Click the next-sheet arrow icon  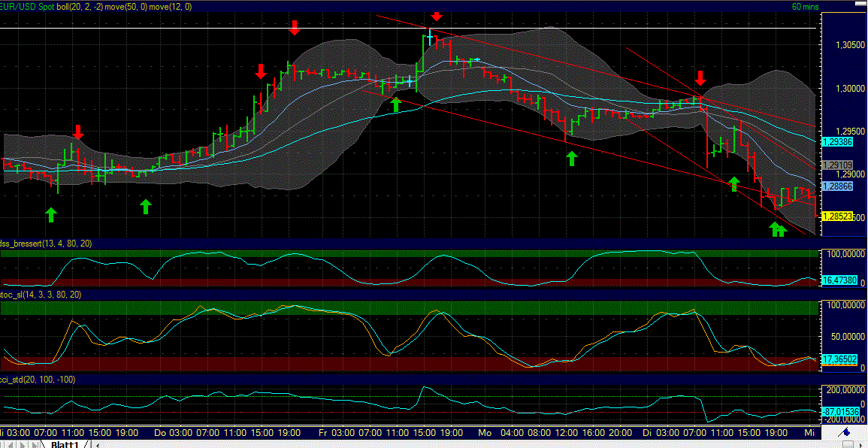click(x=22, y=444)
